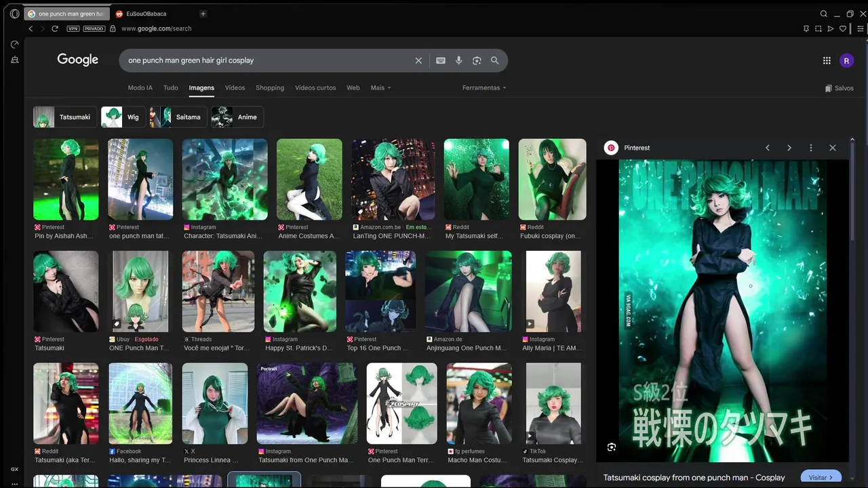This screenshot has height=488, width=868.
Task: Show previous image in preview panel
Action: click(x=768, y=148)
